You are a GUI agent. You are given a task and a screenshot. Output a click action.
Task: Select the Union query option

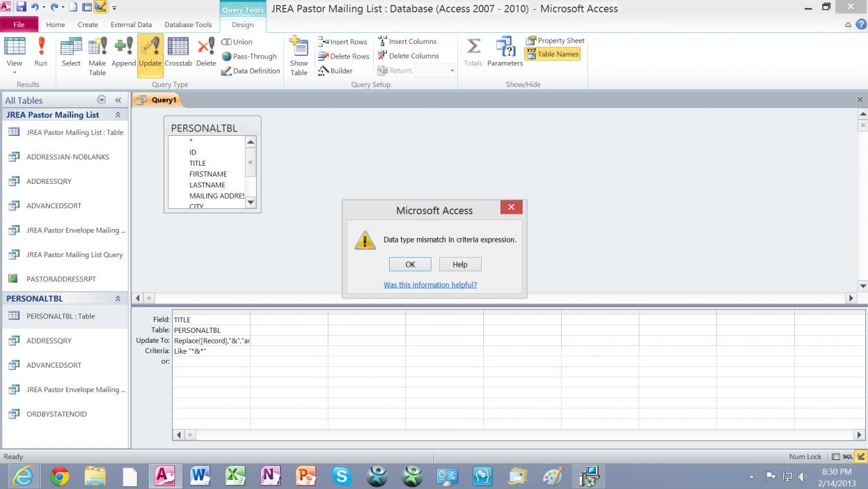coord(238,42)
